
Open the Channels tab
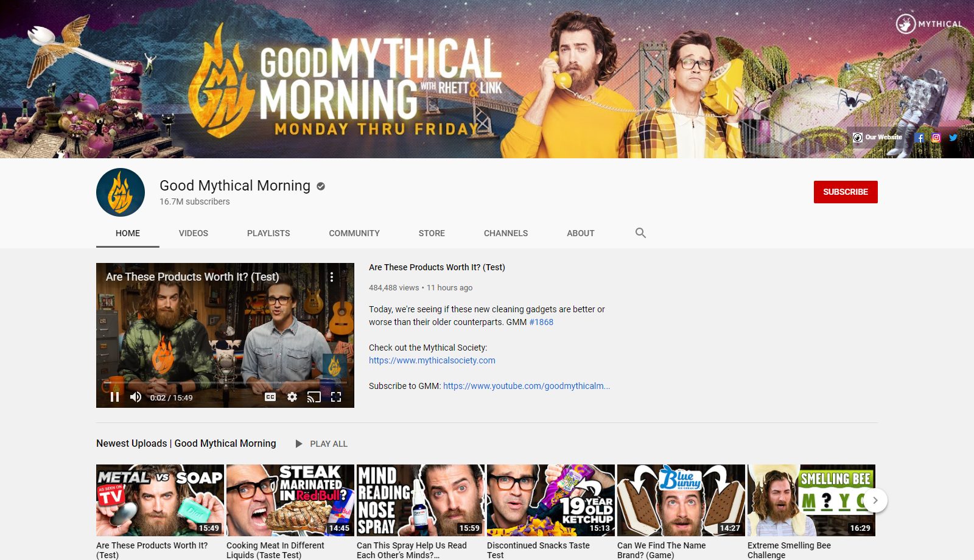(506, 233)
